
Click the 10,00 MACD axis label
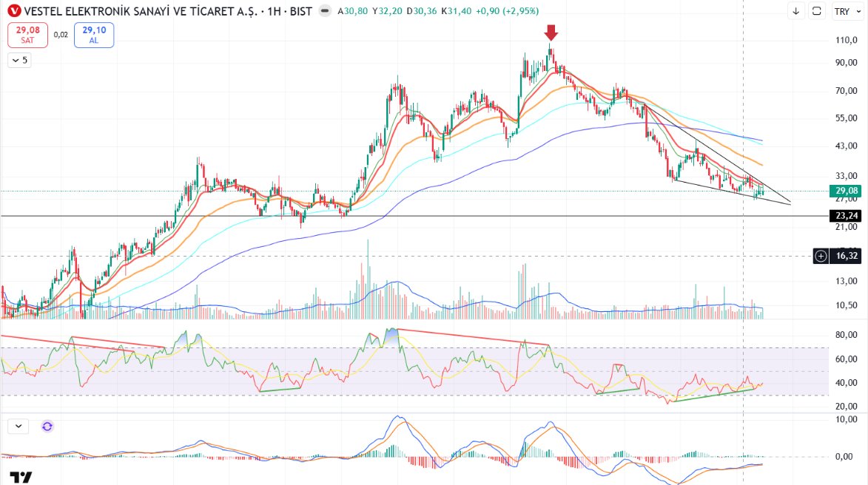click(847, 419)
